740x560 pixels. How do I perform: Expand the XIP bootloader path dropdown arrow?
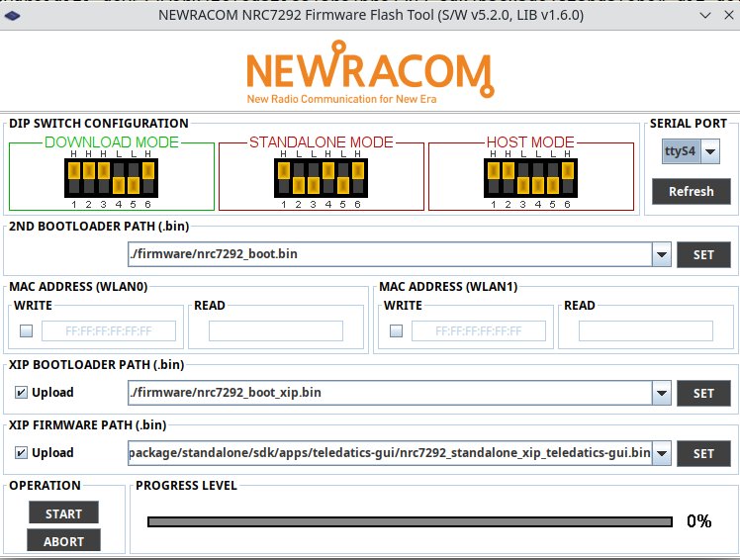click(661, 393)
